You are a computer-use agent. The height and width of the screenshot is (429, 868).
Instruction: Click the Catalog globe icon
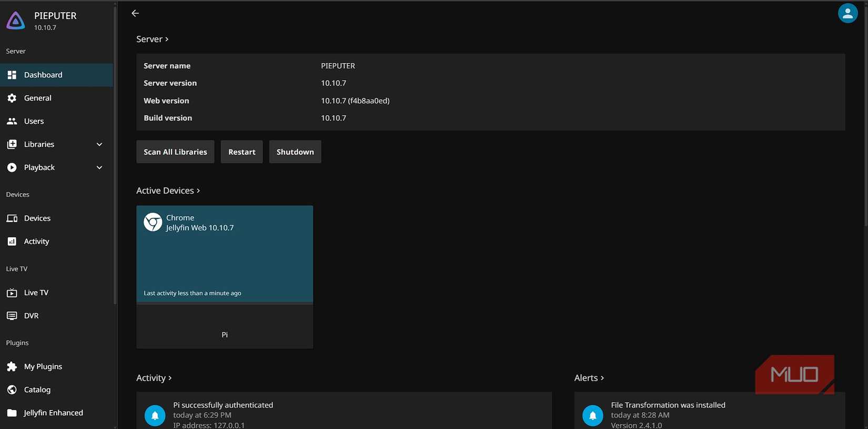click(x=12, y=390)
